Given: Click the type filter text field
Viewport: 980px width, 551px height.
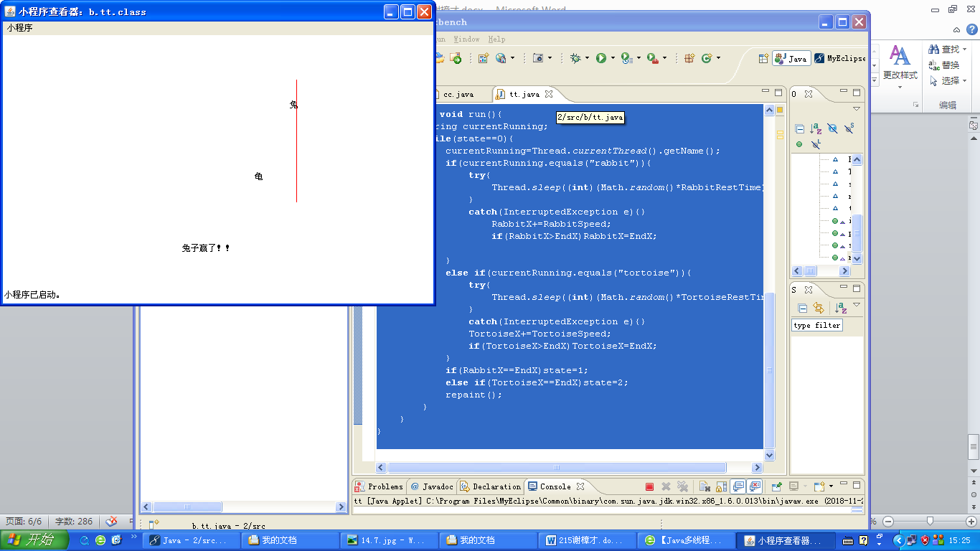Looking at the screenshot, I should click(816, 326).
